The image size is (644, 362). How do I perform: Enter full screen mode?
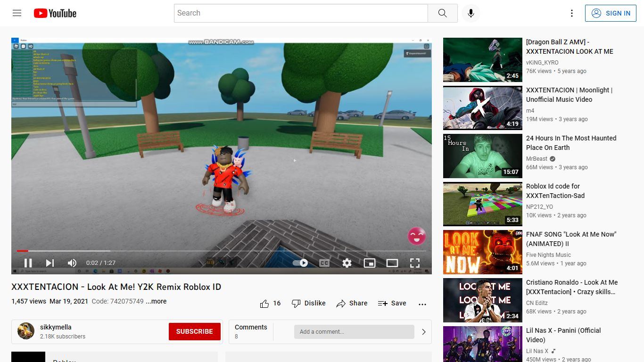pyautogui.click(x=415, y=263)
